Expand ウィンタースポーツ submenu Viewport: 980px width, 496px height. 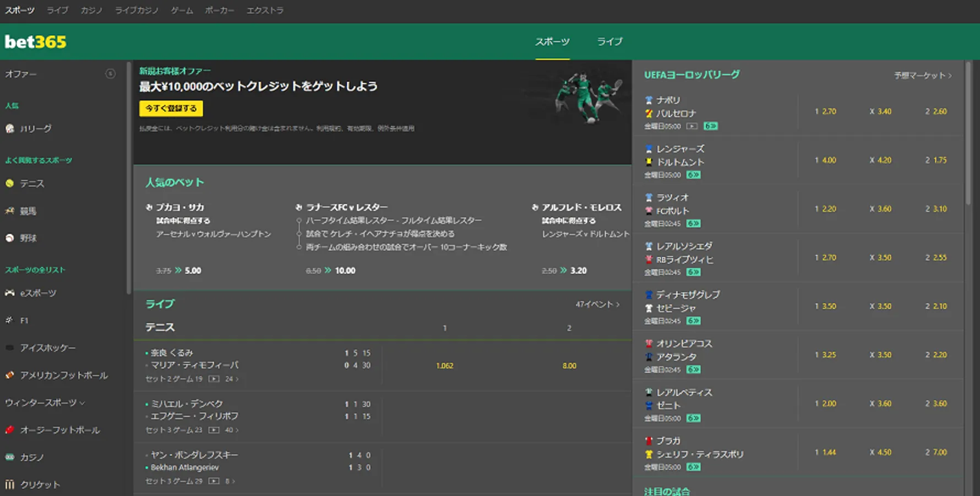(x=45, y=403)
